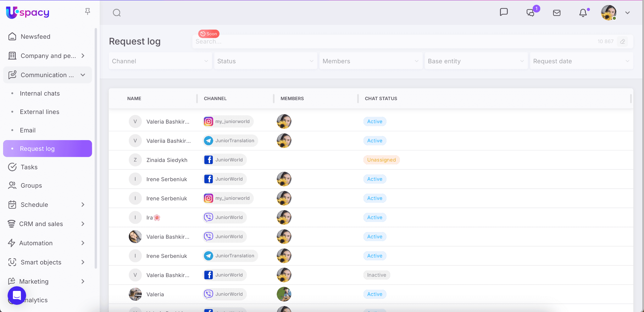The height and width of the screenshot is (312, 644).
Task: Click the eraser clear-filters icon
Action: 623,42
